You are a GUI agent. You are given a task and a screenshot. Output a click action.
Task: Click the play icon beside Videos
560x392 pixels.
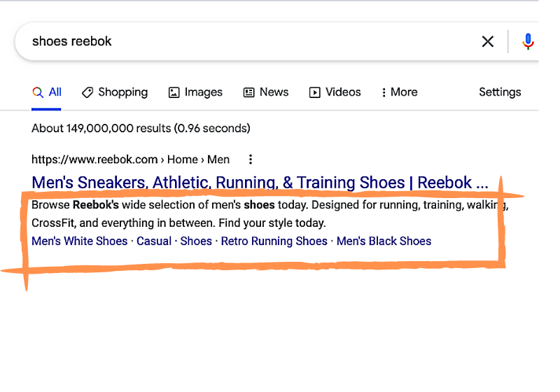pyautogui.click(x=314, y=92)
